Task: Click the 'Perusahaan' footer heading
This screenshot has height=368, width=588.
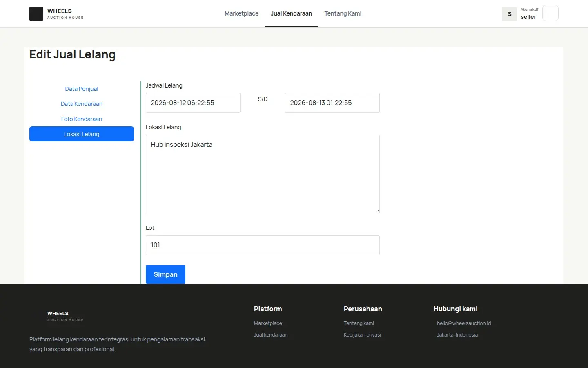Action: (363, 309)
